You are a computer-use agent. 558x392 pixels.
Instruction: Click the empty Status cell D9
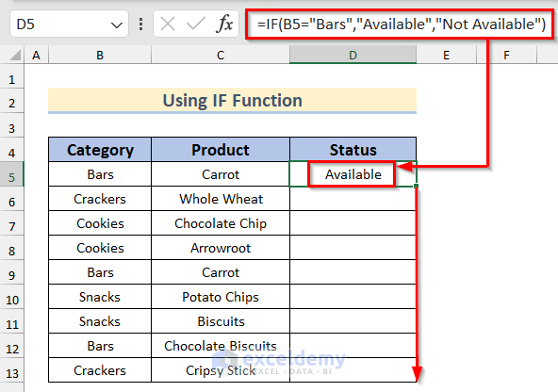pos(353,272)
